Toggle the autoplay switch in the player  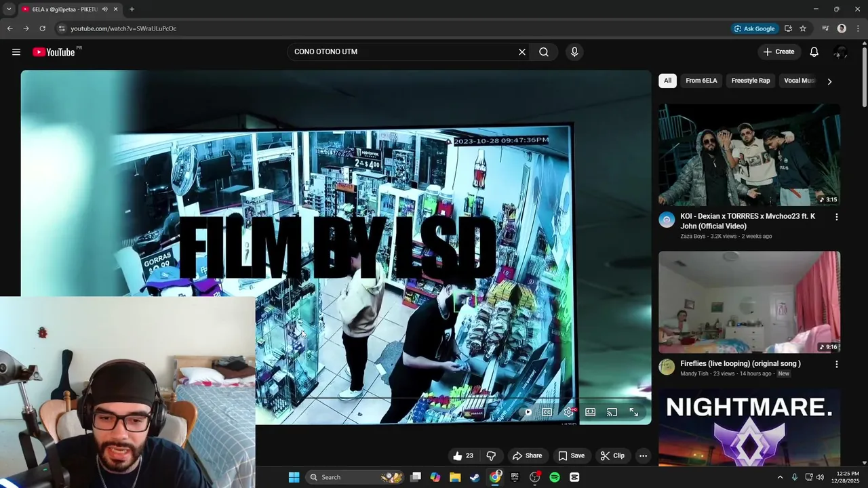(x=526, y=412)
